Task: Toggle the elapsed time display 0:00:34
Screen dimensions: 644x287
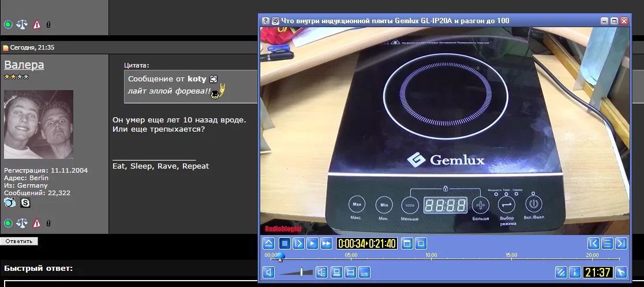Action: [351, 243]
